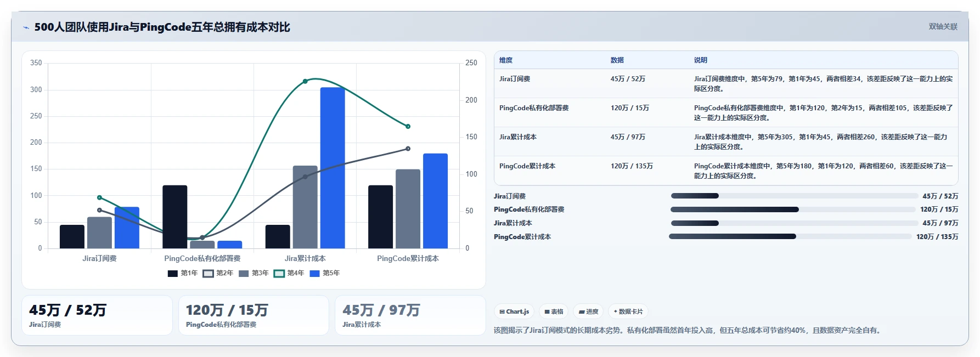
Task: Click the green line point above PingCode累计成本
Action: (x=408, y=127)
